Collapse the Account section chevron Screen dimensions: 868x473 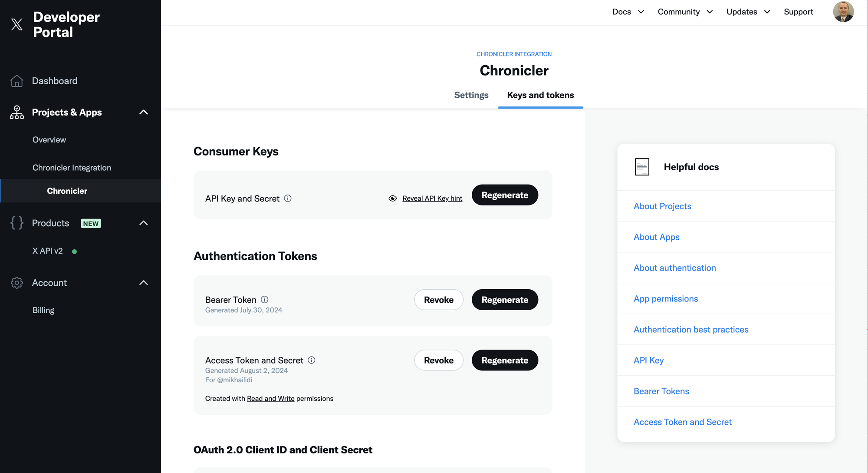[144, 283]
